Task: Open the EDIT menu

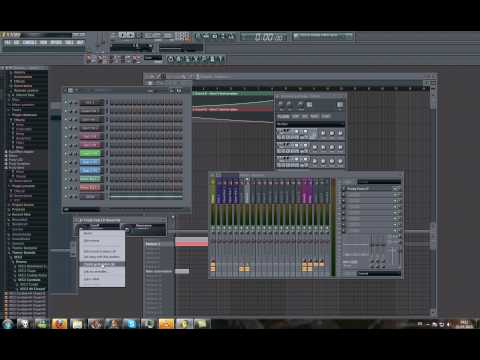Action: [16, 42]
